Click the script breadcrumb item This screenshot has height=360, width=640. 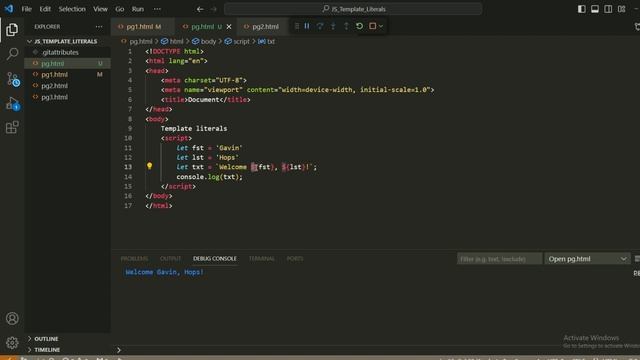[x=237, y=41]
